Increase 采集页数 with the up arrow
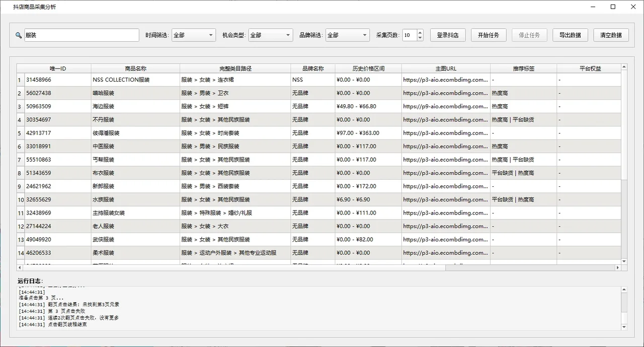 420,32
